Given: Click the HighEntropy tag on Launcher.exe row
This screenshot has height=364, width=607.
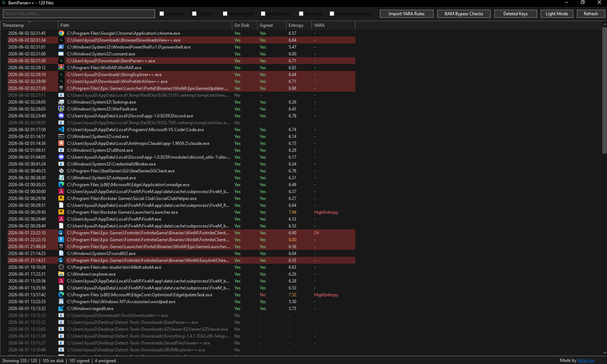Looking at the screenshot, I should click(326, 212).
